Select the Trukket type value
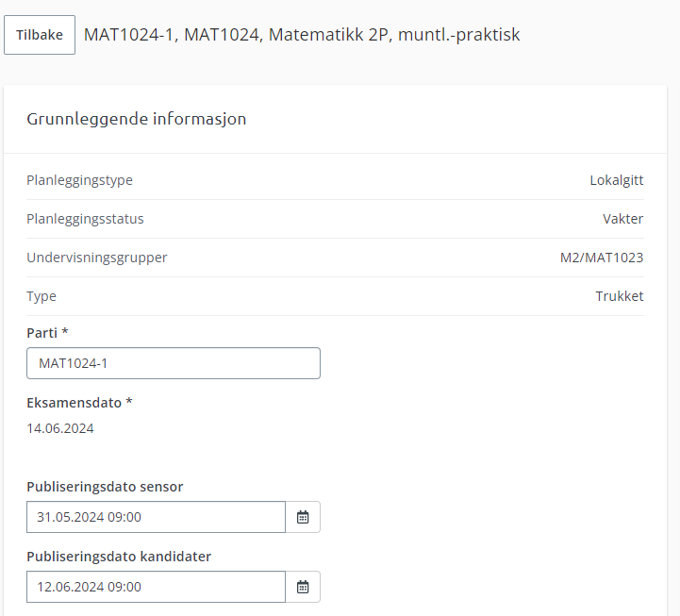 [x=620, y=296]
